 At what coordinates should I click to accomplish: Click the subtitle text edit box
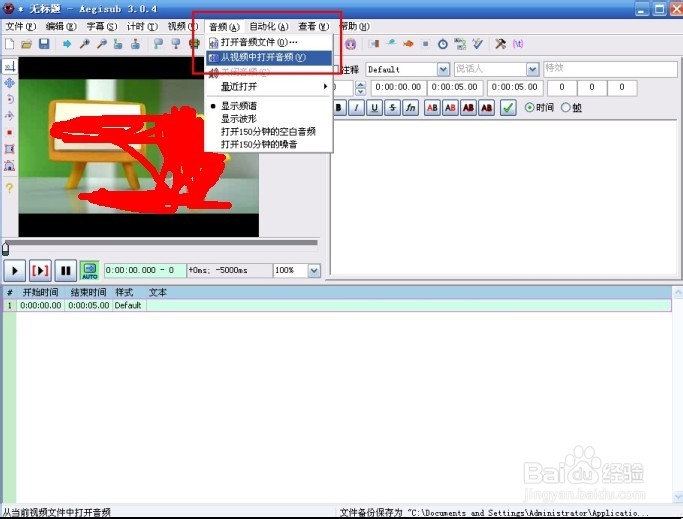pos(505,197)
